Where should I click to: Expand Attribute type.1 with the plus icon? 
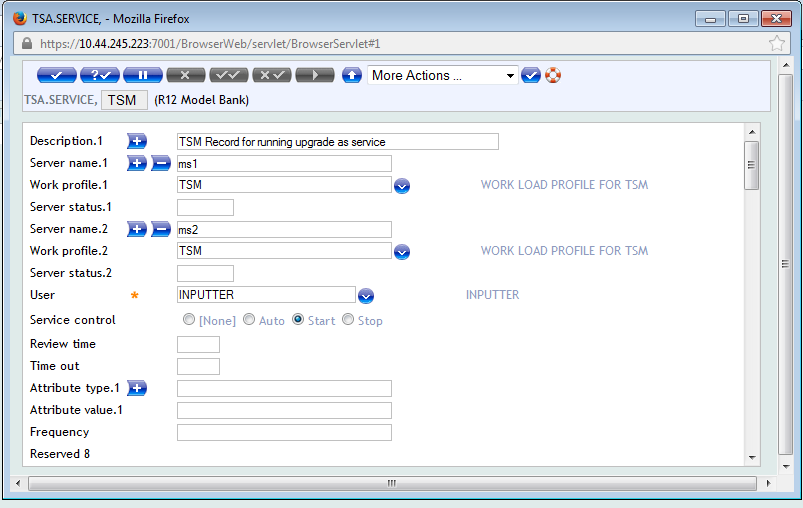click(137, 388)
